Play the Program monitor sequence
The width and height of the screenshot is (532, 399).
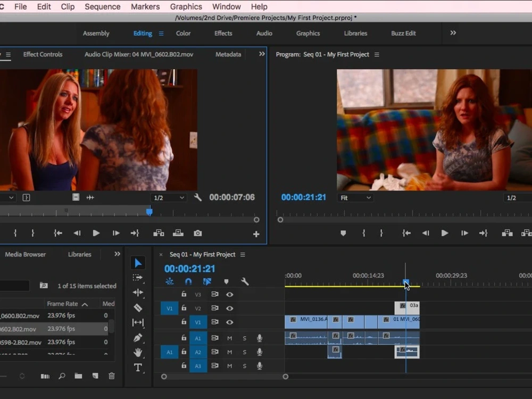(x=444, y=233)
